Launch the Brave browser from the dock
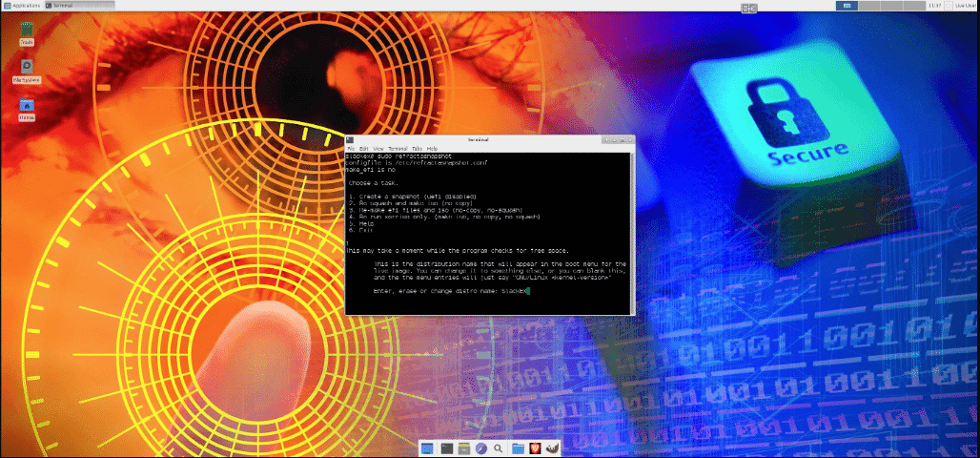The height and width of the screenshot is (458, 980). tap(535, 448)
